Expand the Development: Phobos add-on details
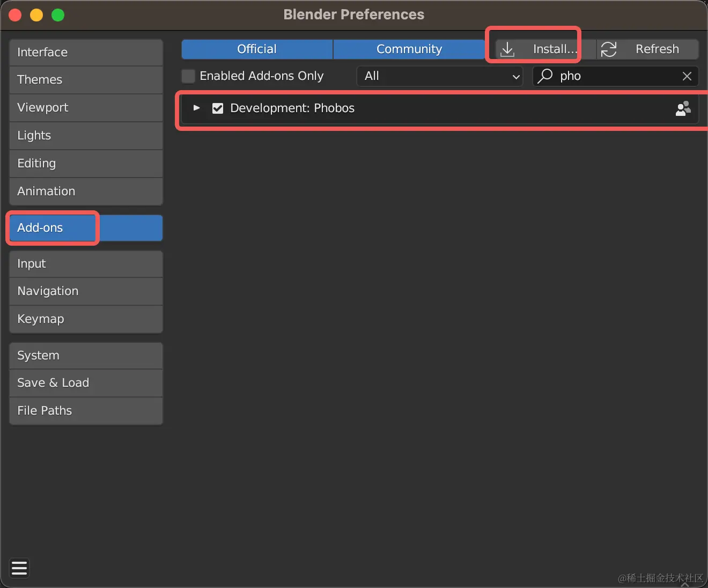This screenshot has height=588, width=708. [x=196, y=108]
